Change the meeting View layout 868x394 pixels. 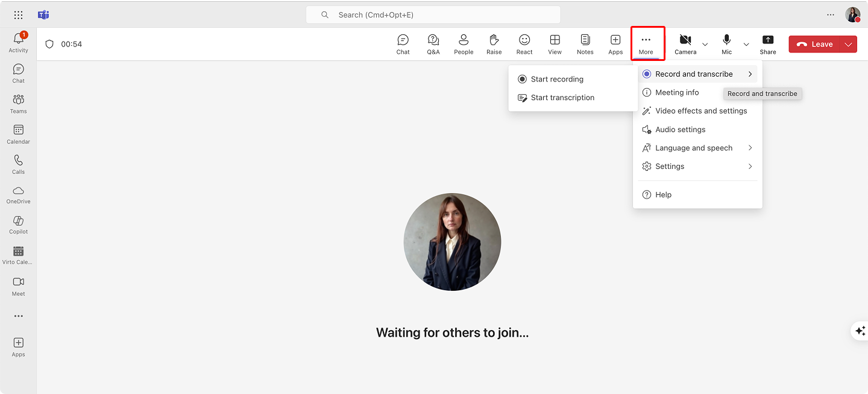click(x=555, y=43)
